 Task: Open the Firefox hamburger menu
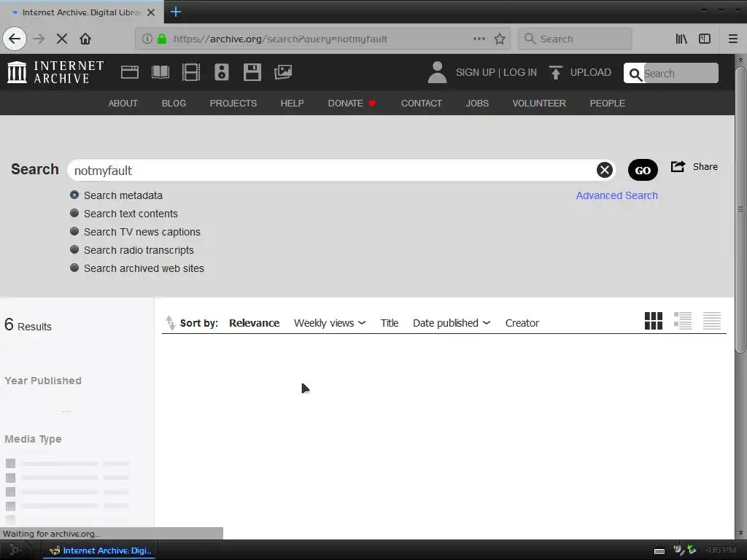tap(732, 39)
